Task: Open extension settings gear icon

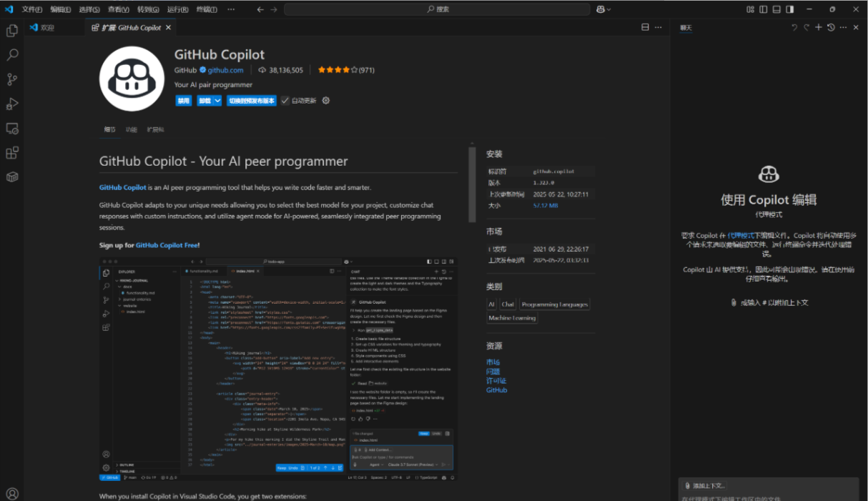Action: pos(326,101)
